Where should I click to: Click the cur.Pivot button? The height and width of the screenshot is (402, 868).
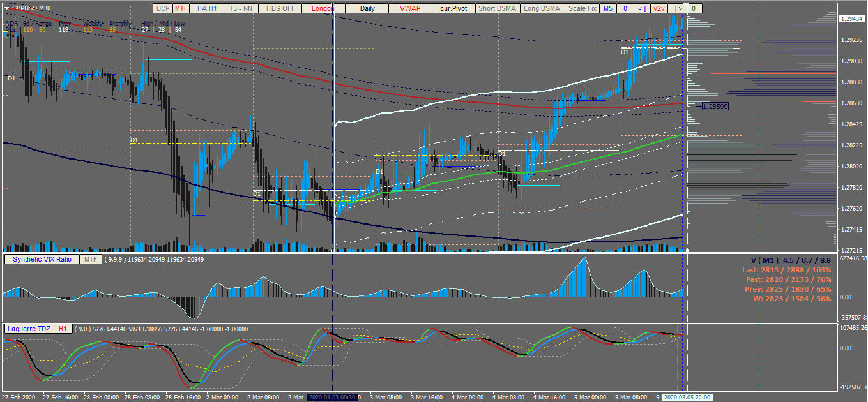453,8
